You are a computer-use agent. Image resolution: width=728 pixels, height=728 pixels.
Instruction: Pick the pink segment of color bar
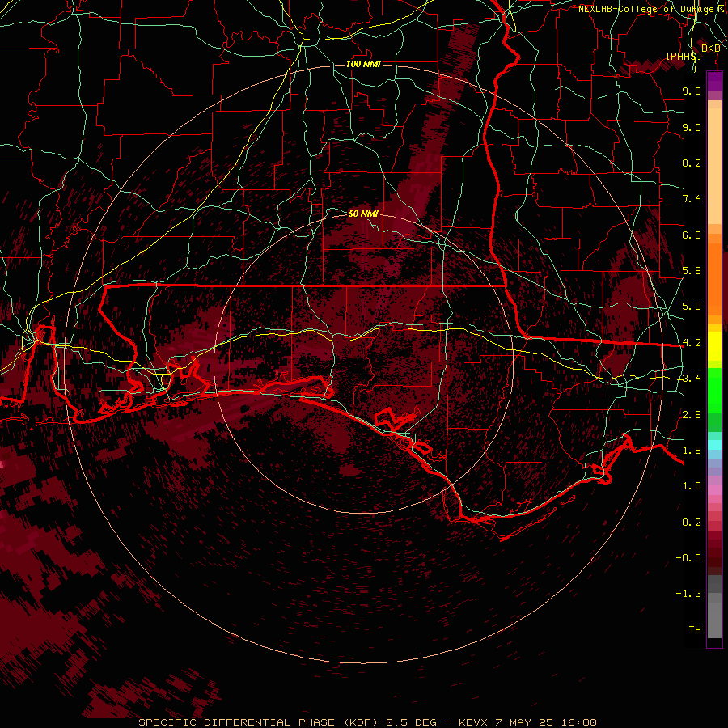(x=714, y=490)
